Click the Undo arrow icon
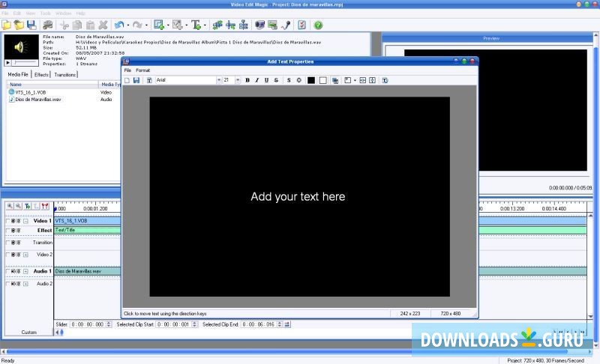 119,25
